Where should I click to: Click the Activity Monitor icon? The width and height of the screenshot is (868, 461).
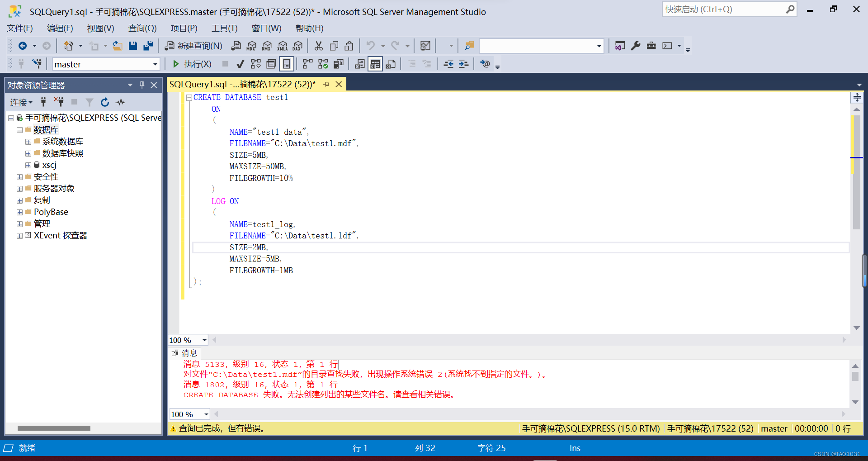(x=425, y=46)
